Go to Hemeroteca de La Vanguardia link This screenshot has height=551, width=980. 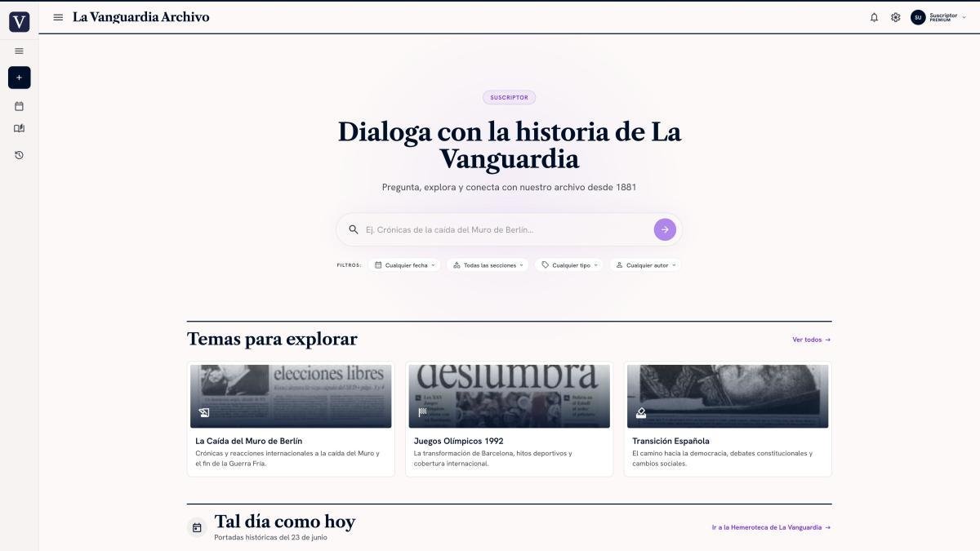coord(771,527)
